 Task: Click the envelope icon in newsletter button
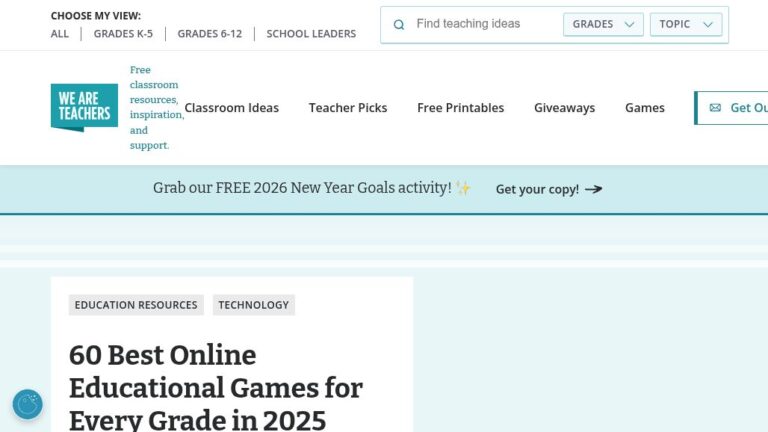(x=715, y=108)
